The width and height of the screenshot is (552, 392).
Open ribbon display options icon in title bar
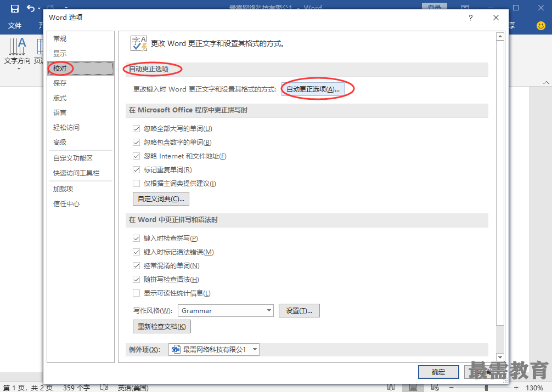click(465, 7)
